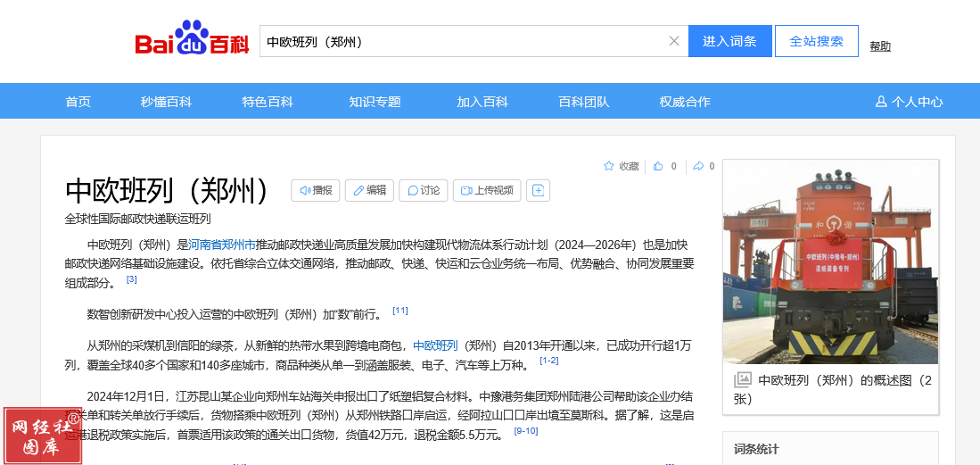Open the 中欧班列 blue link in paragraph

pos(436,345)
